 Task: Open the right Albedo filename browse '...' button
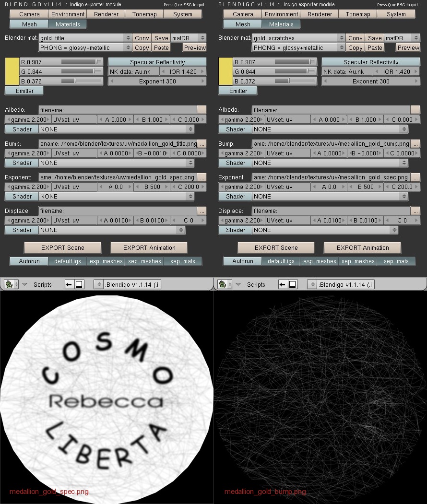pyautogui.click(x=415, y=110)
